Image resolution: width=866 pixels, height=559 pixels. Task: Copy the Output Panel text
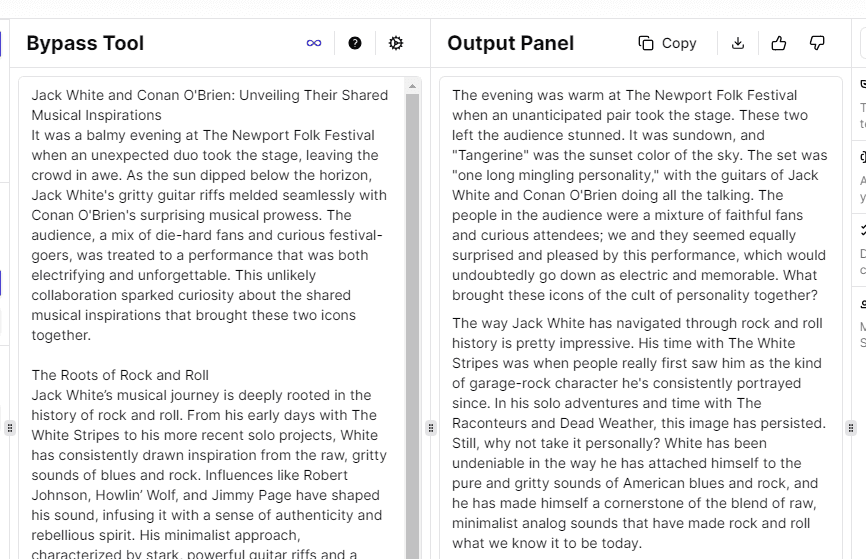coord(667,43)
